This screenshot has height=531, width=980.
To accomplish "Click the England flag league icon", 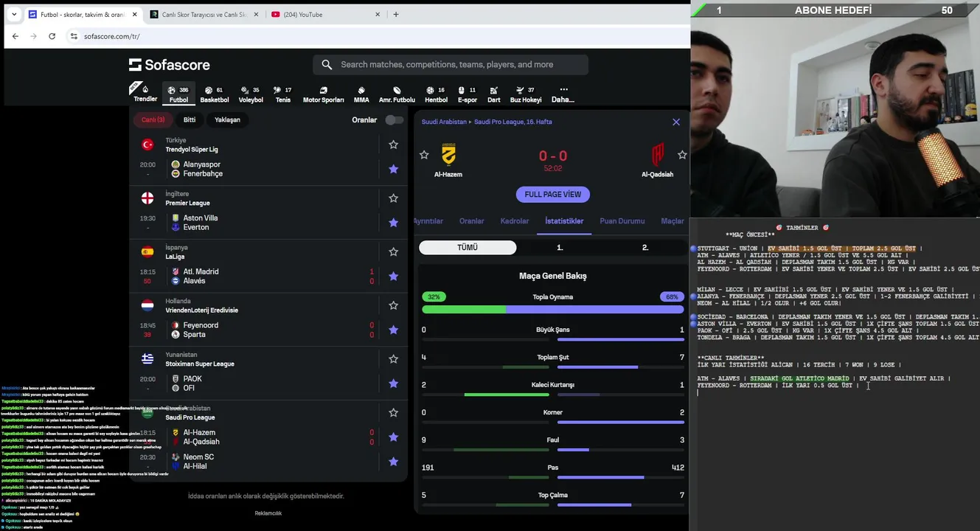I will click(x=147, y=198).
